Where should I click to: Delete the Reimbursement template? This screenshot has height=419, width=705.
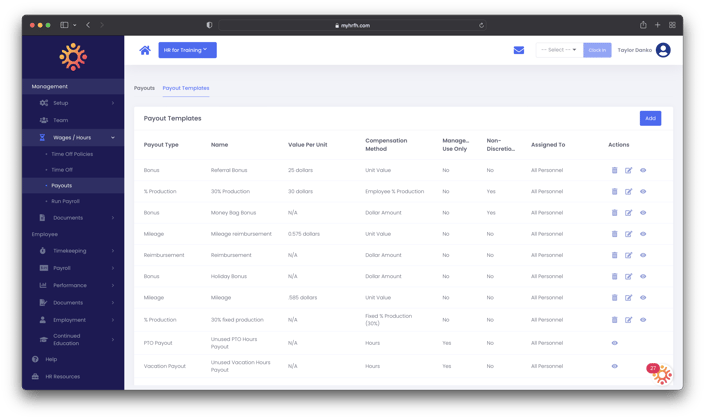(x=614, y=255)
